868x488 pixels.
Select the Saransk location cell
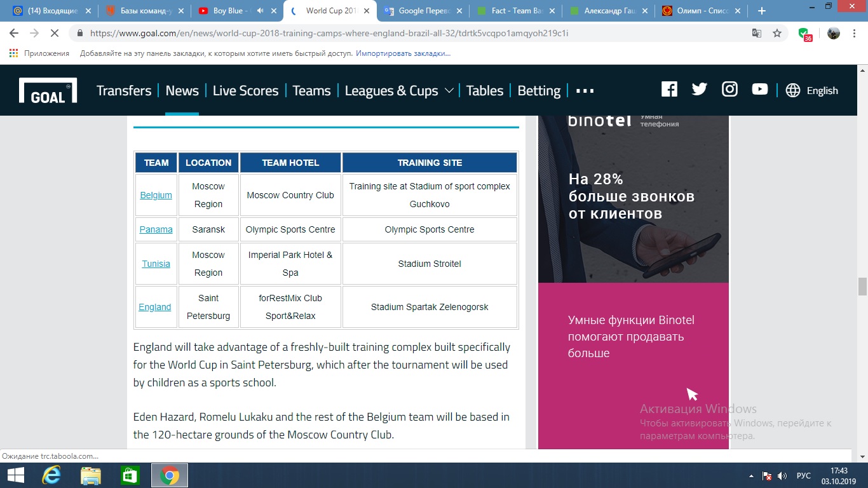pos(208,229)
